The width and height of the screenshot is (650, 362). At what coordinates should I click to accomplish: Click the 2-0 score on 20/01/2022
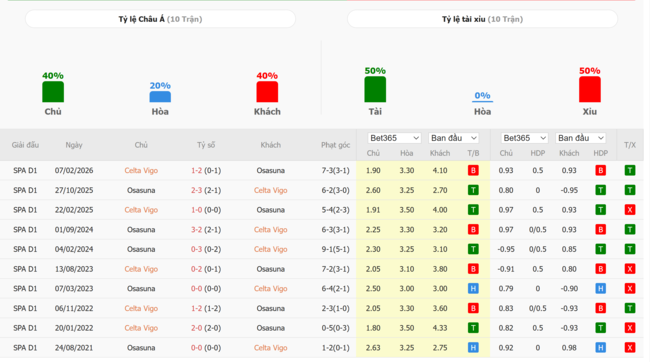point(196,328)
